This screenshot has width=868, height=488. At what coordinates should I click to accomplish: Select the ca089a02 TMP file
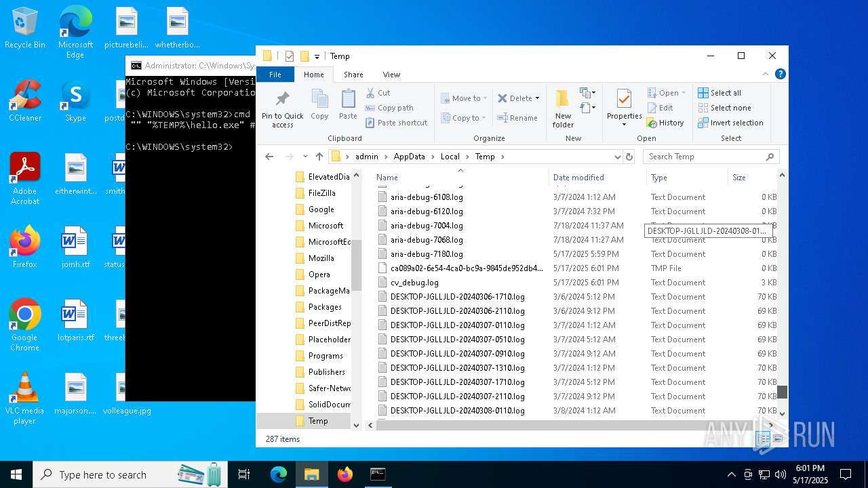tap(467, 268)
